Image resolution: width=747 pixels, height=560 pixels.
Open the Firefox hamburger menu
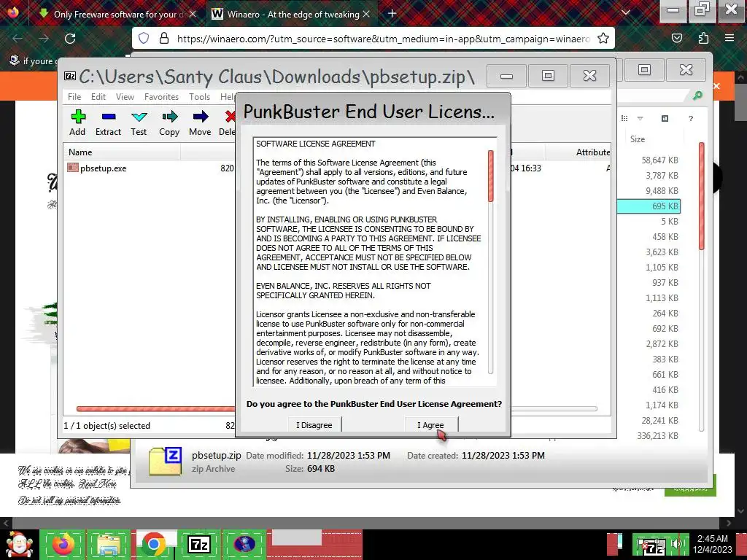click(729, 39)
